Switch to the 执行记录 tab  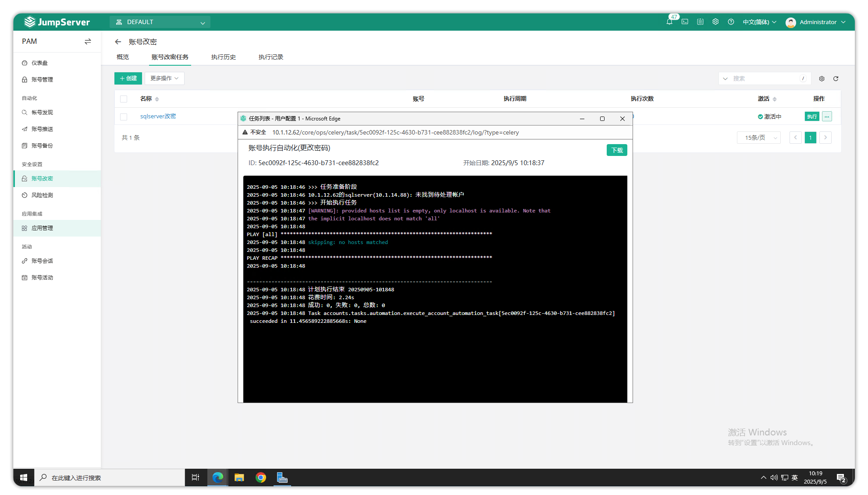pos(271,57)
